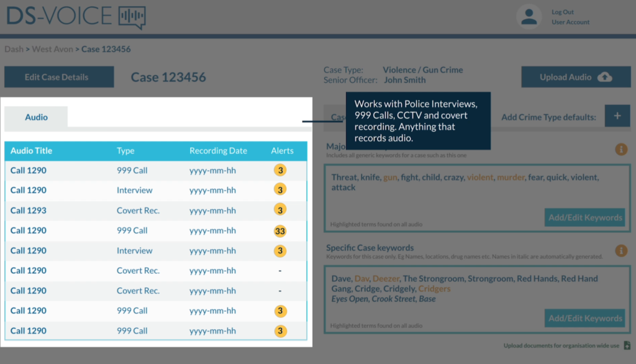Select the Log Out link
Screen dimensions: 636x364
tap(564, 11)
